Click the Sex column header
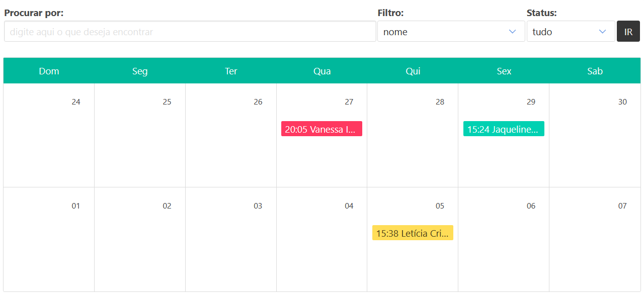Image resolution: width=644 pixels, height=300 pixels. click(x=504, y=71)
